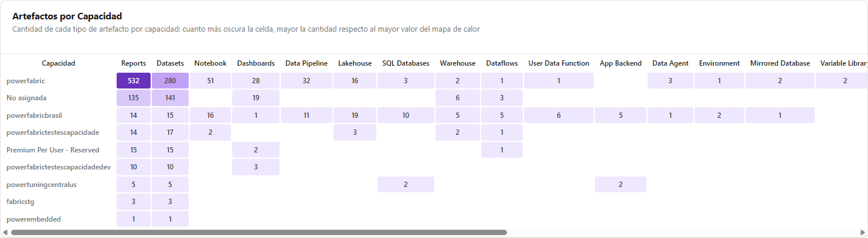Click the 10 SQL Databases cell for powerfabricbrasil
Image resolution: width=868 pixels, height=238 pixels.
coord(406,115)
